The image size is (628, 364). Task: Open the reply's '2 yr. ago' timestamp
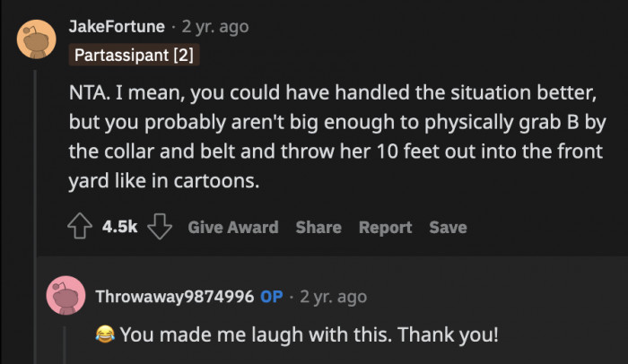click(333, 296)
